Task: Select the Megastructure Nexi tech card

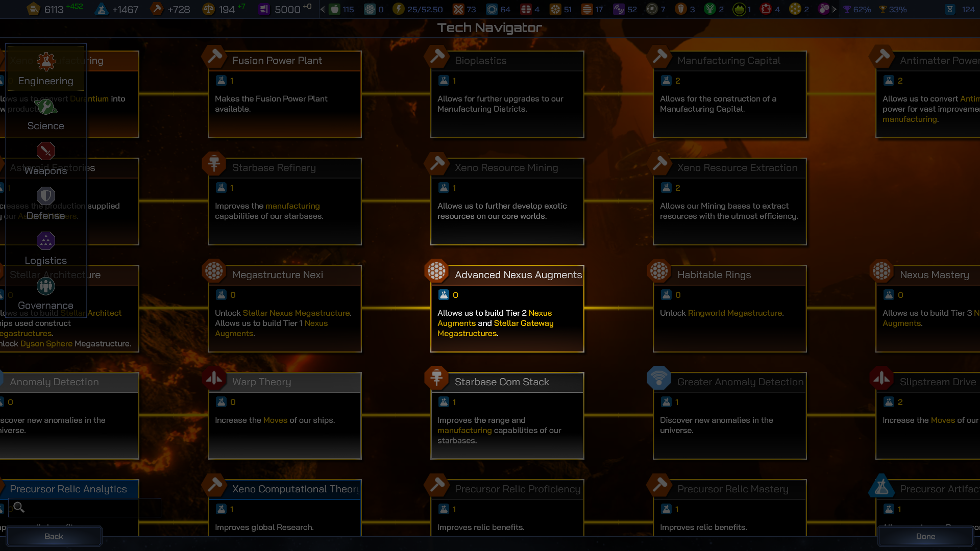Action: [284, 309]
